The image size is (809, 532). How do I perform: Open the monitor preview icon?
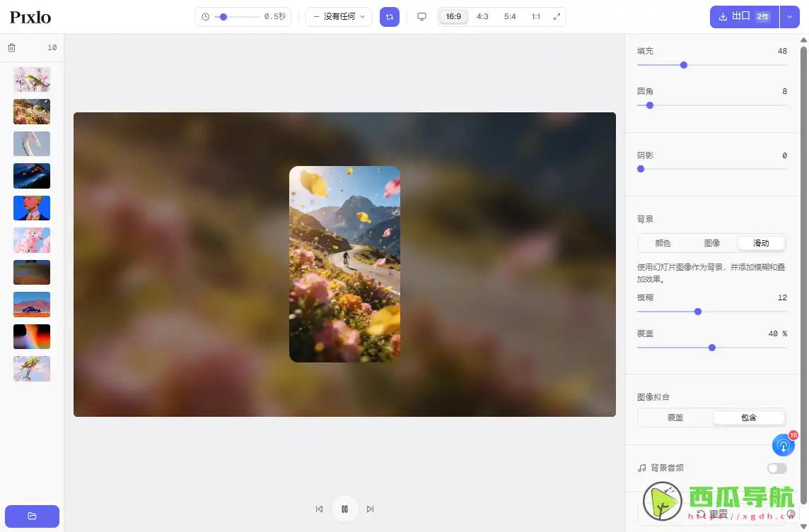tap(421, 17)
